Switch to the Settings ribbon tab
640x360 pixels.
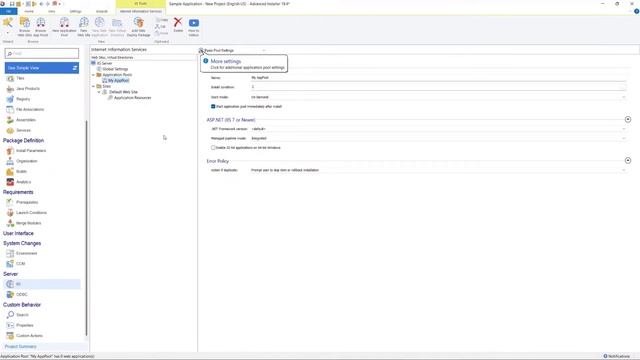pos(76,11)
